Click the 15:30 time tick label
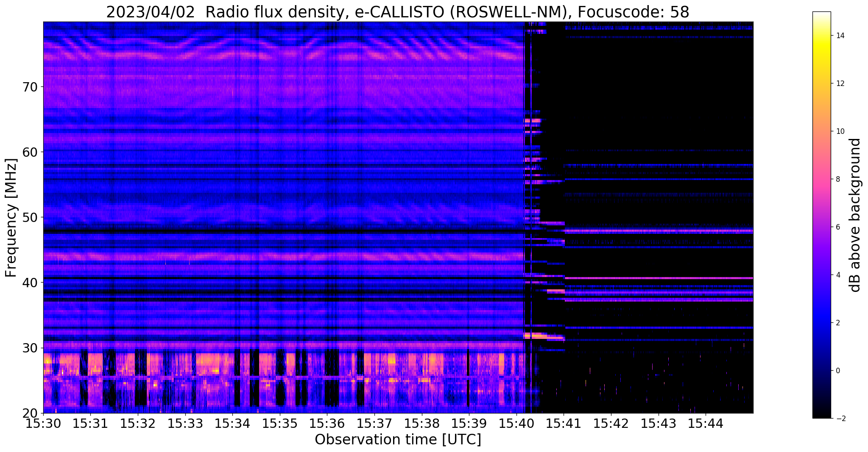This screenshot has height=452, width=868. click(43, 423)
